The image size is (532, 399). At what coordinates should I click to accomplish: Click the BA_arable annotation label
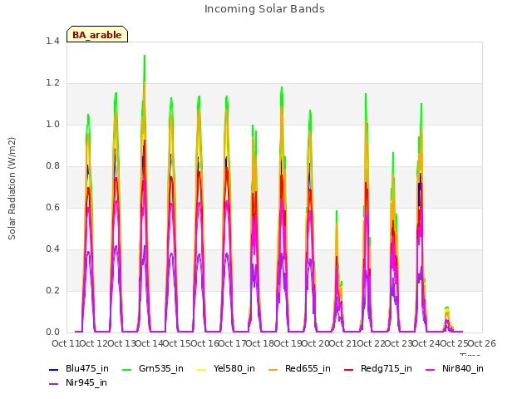pyautogui.click(x=97, y=35)
